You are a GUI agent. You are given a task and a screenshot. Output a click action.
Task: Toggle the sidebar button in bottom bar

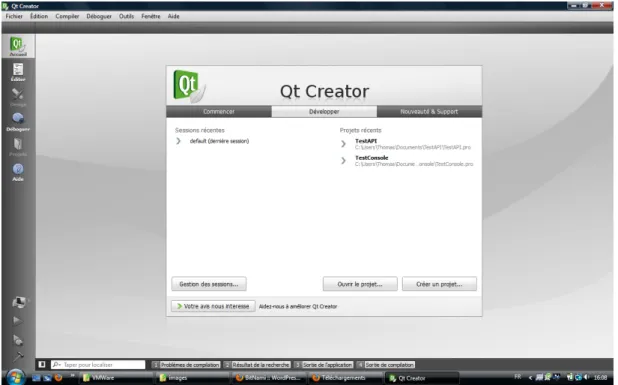[42, 365]
